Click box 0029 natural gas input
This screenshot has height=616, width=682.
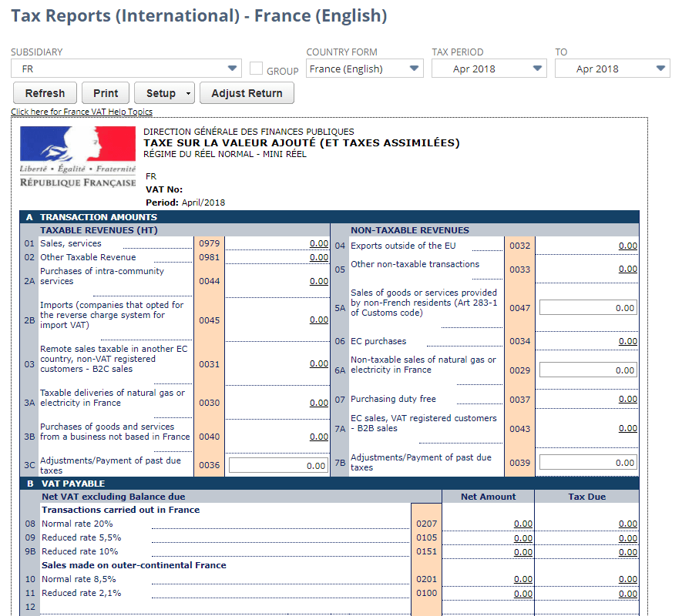[x=588, y=370]
